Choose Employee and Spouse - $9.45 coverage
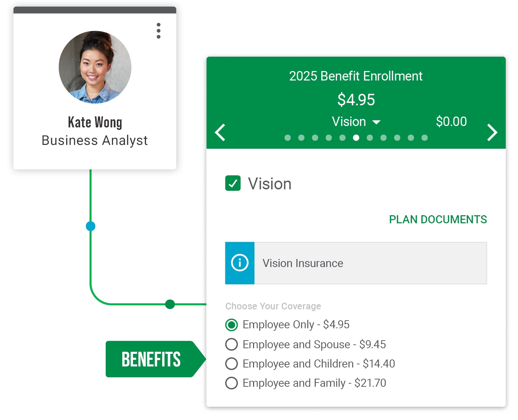 click(231, 344)
